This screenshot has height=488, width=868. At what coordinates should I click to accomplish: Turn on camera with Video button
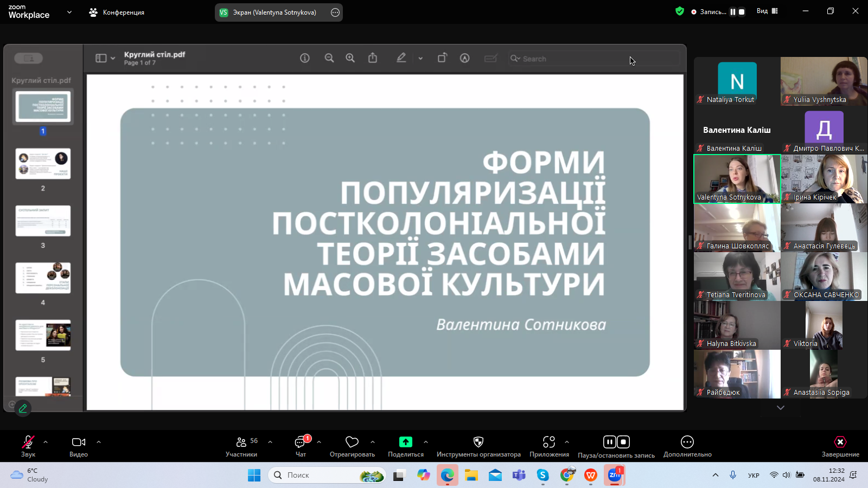[79, 447]
